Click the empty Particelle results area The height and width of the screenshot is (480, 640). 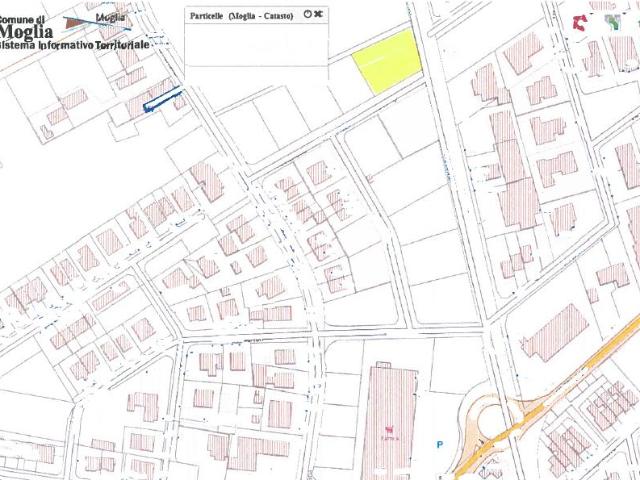point(256,44)
